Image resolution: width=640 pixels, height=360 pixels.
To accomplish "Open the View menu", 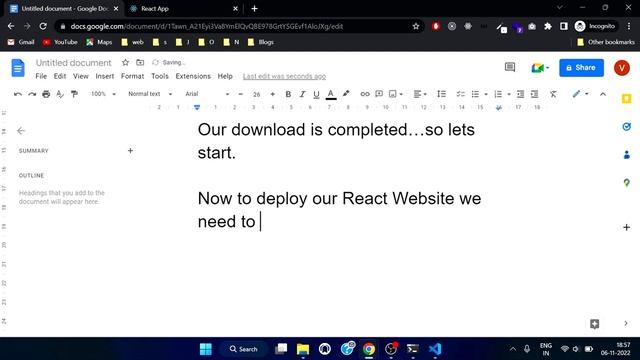I will [x=81, y=76].
